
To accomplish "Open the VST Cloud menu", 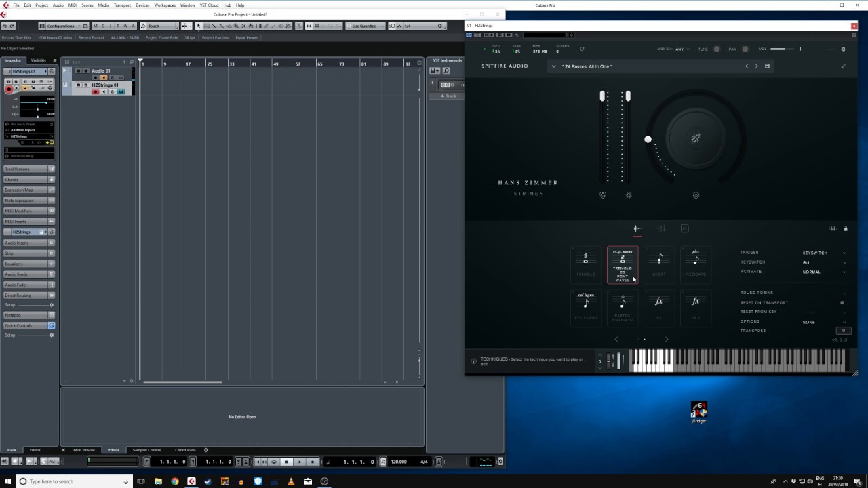I will pyautogui.click(x=209, y=5).
